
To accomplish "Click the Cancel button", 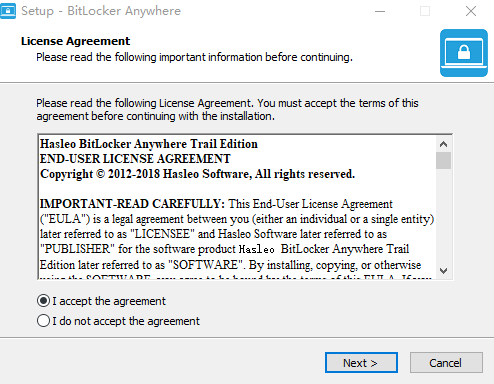I will tap(446, 362).
